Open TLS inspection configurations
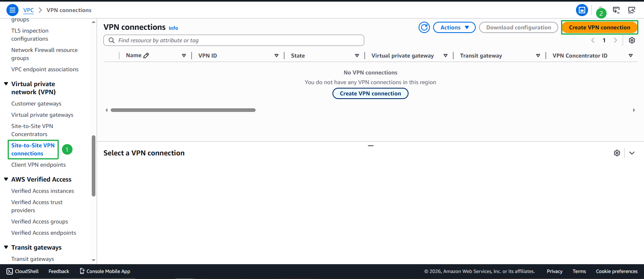Image resolution: width=644 pixels, height=279 pixels. point(30,35)
